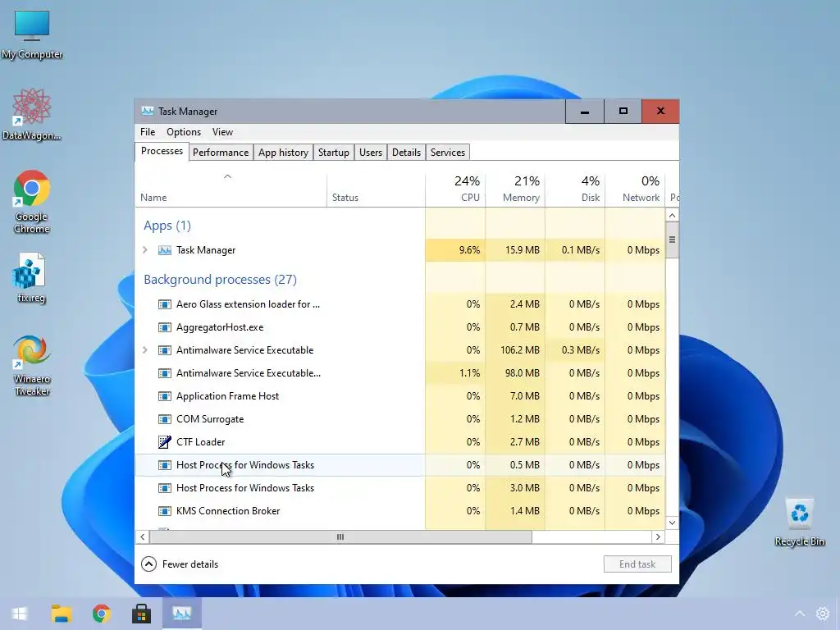Open My Computer desktop icon
Image resolution: width=840 pixels, height=630 pixels.
click(32, 34)
